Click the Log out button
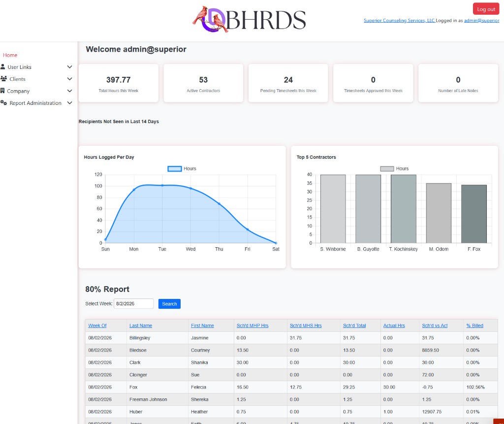504x424 pixels. (x=486, y=9)
